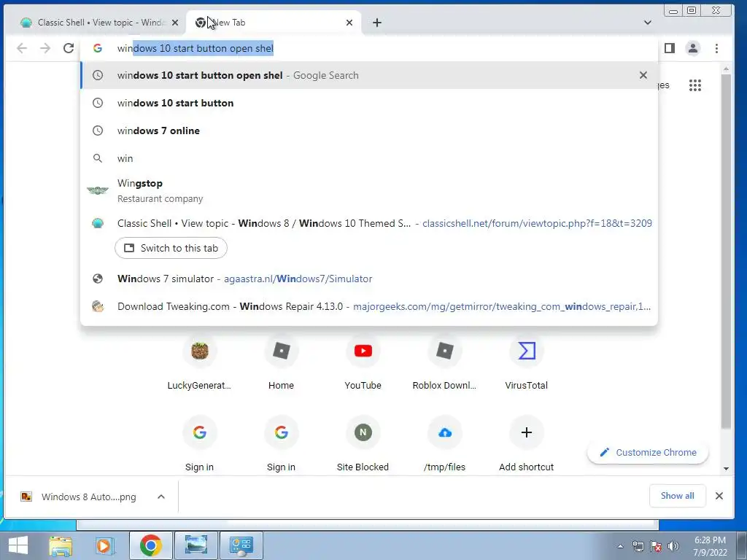Open the second Sign in shortcut
The image size is (747, 560).
pyautogui.click(x=281, y=443)
